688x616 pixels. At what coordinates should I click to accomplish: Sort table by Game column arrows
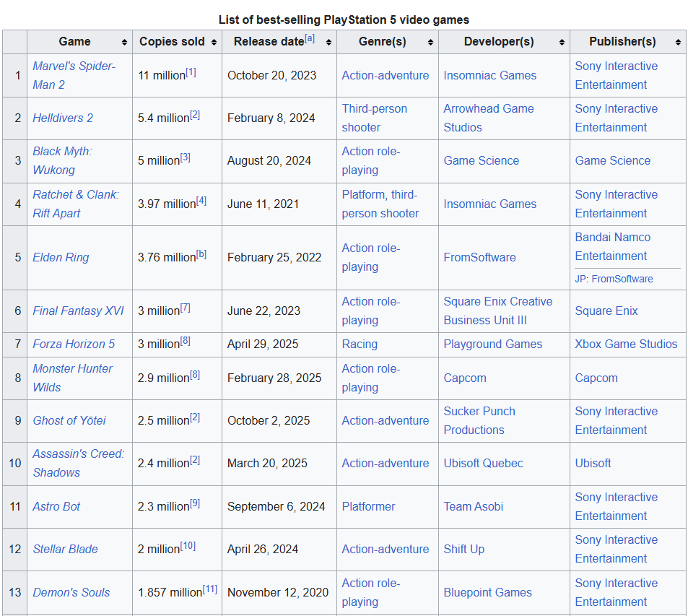(125, 42)
